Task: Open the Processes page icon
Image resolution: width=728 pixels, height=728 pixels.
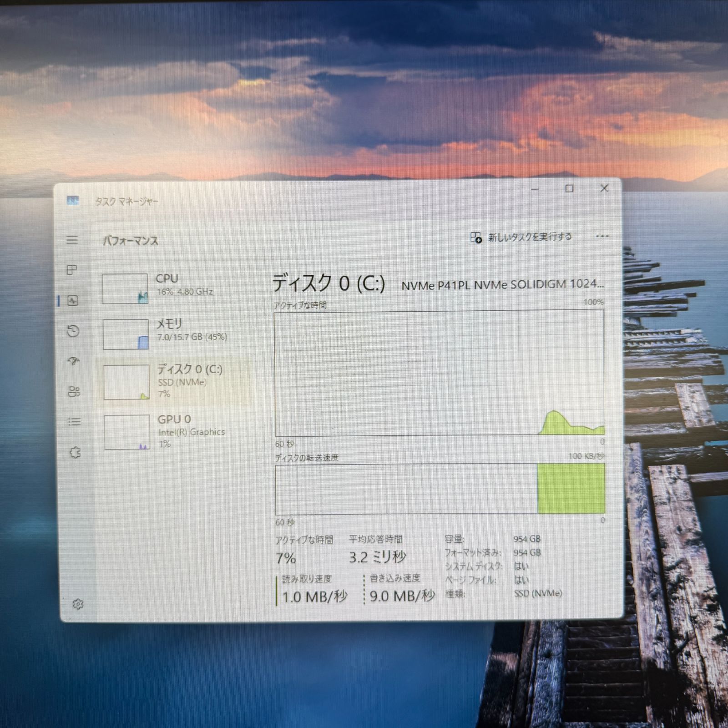Action: (72, 270)
